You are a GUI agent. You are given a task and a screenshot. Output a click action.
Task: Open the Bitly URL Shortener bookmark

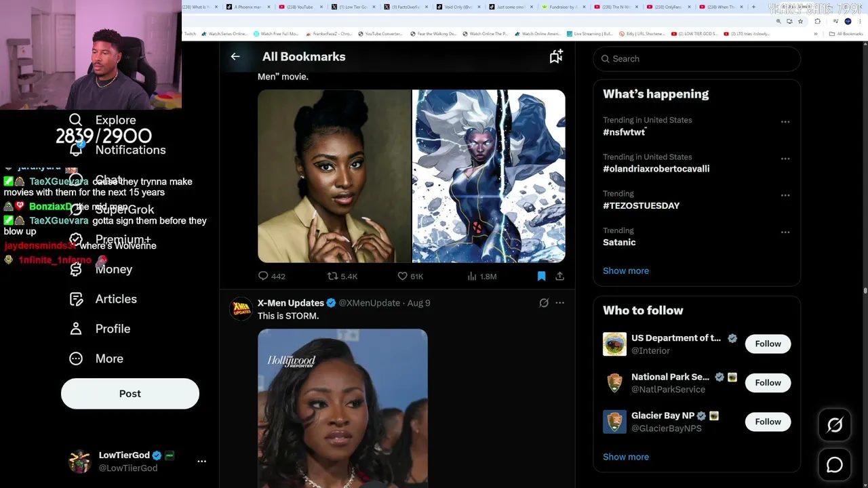click(x=641, y=34)
